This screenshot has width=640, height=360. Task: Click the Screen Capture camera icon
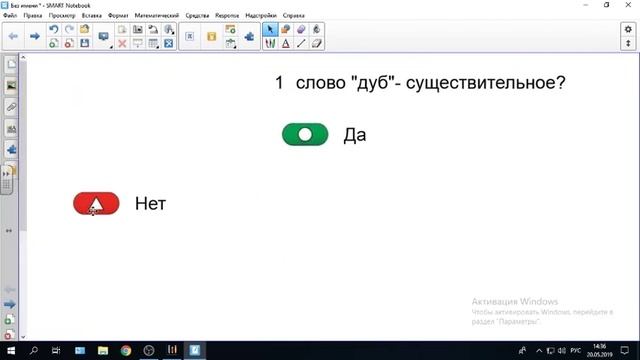coord(138,29)
